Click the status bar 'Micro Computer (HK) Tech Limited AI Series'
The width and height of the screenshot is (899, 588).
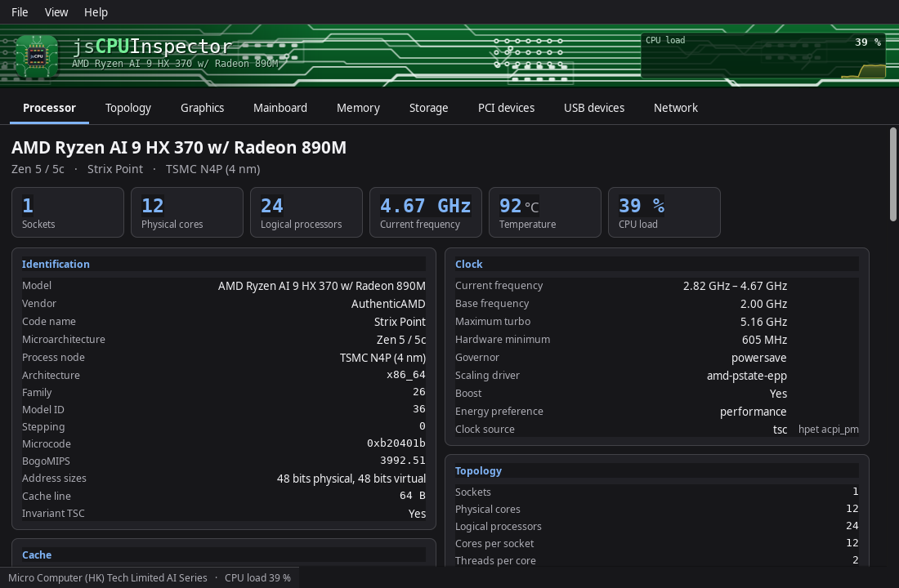click(108, 577)
